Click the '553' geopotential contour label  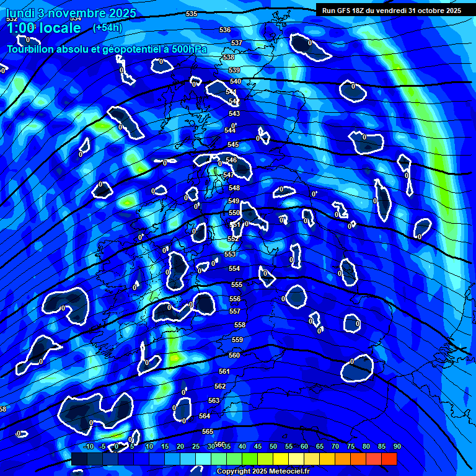pos(230,254)
